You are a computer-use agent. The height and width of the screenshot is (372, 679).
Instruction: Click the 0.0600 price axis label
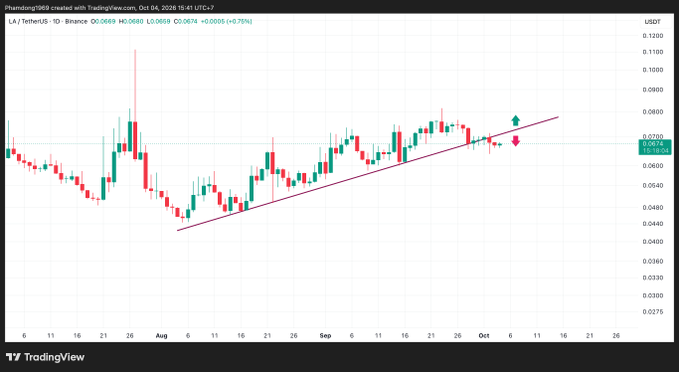pos(653,165)
